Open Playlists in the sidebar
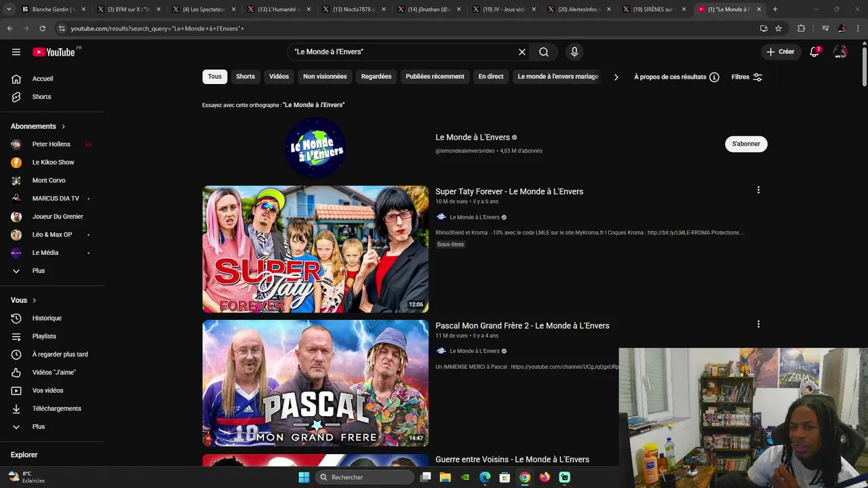868x488 pixels. pyautogui.click(x=52, y=336)
